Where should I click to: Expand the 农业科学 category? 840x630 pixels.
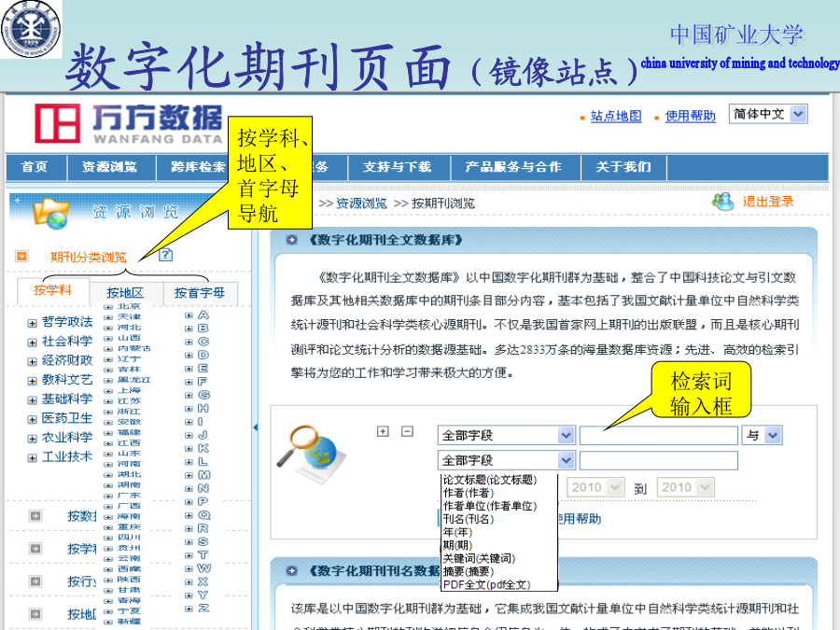click(x=32, y=439)
